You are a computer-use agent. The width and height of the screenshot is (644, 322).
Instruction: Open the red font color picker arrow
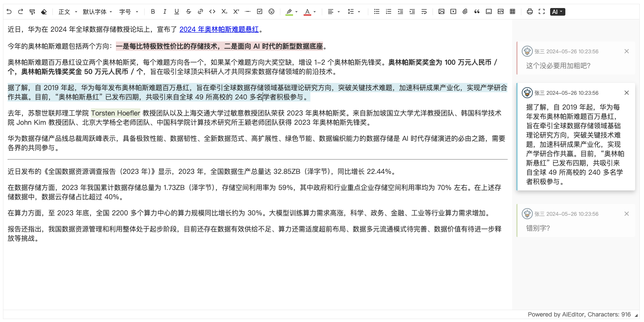point(315,12)
